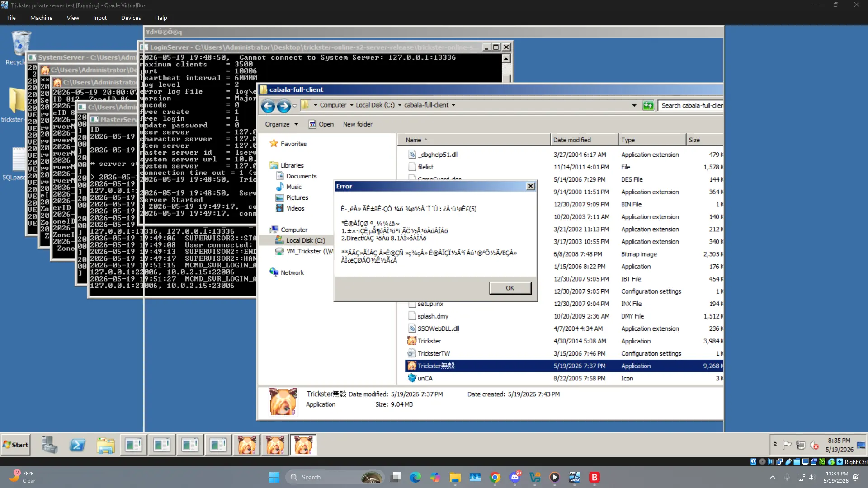Screen dimensions: 868x488
Task: Click the Explorer Back arrow button
Action: pos(268,106)
